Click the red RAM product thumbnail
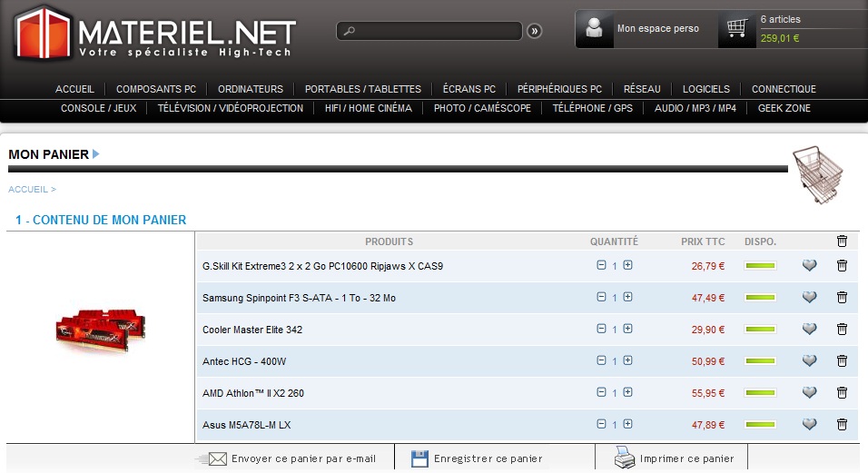The width and height of the screenshot is (868, 473). click(x=101, y=330)
